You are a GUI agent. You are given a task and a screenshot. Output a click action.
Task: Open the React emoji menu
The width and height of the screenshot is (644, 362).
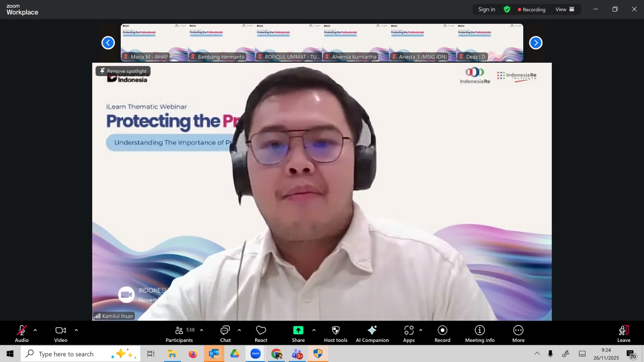click(261, 334)
